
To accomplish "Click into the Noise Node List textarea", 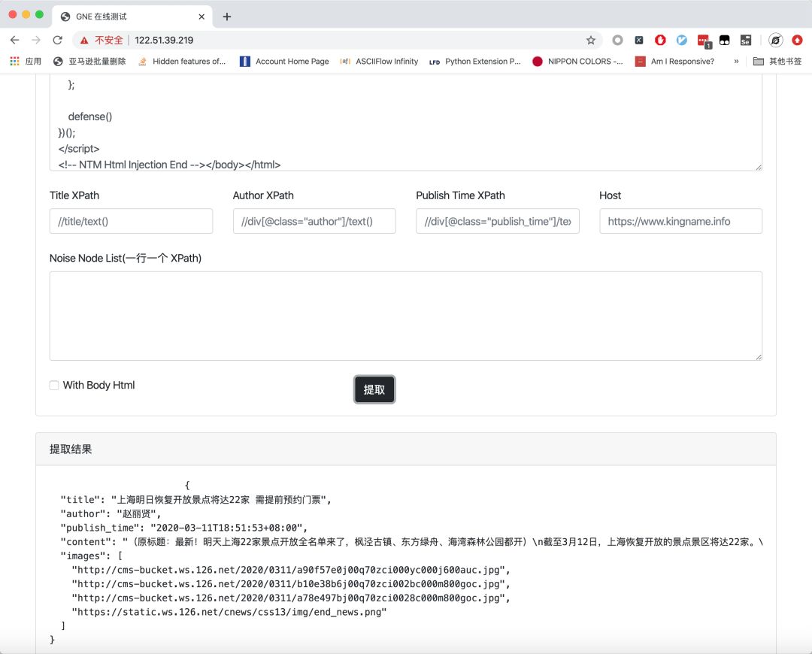I will [x=405, y=316].
